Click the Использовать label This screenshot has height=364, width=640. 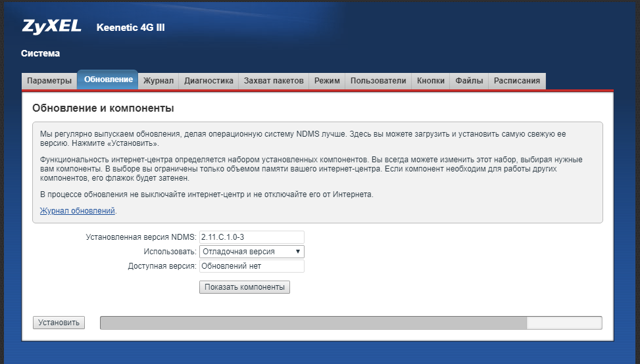(170, 252)
